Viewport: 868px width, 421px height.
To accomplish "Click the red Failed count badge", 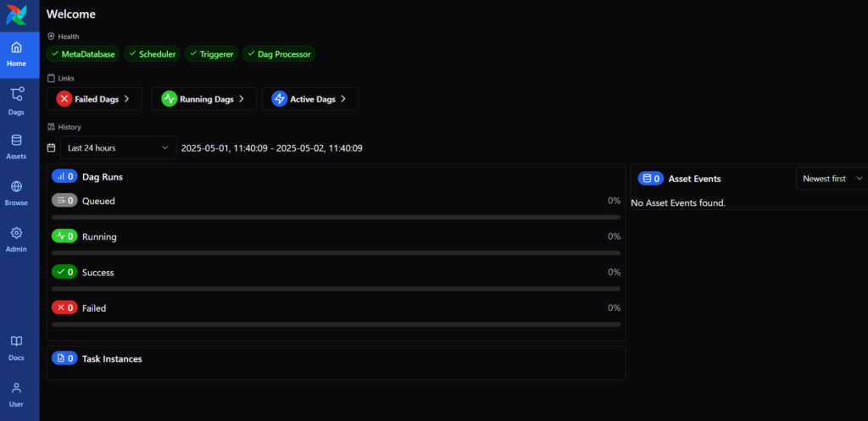I will pos(64,307).
